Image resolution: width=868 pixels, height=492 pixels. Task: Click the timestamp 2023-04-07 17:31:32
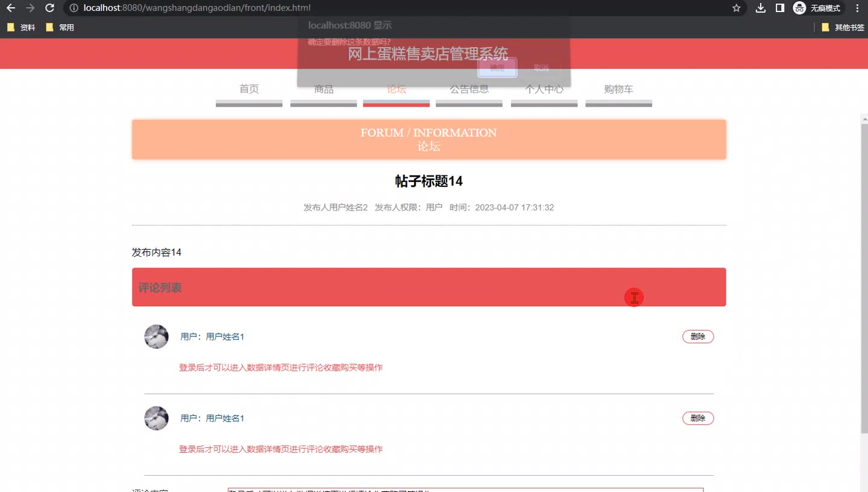point(514,207)
